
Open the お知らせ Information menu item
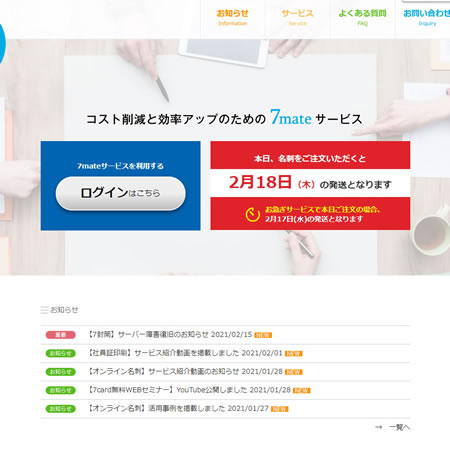(232, 18)
